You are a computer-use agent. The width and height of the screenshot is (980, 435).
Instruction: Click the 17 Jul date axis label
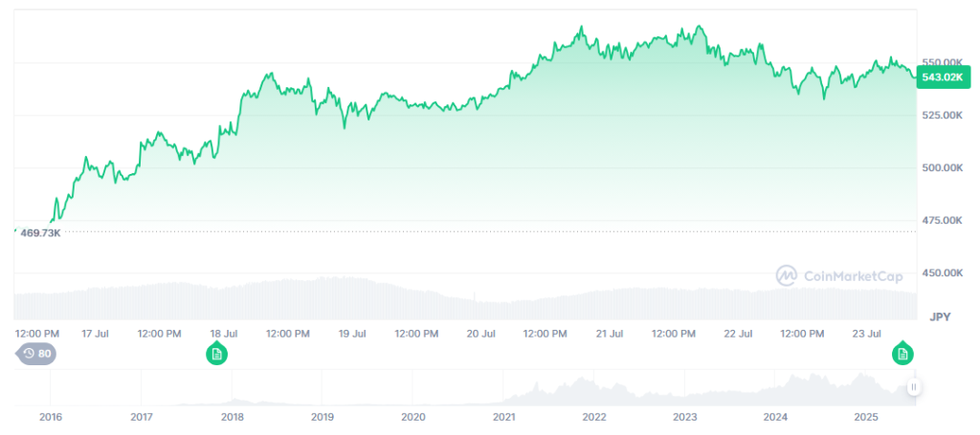[94, 334]
